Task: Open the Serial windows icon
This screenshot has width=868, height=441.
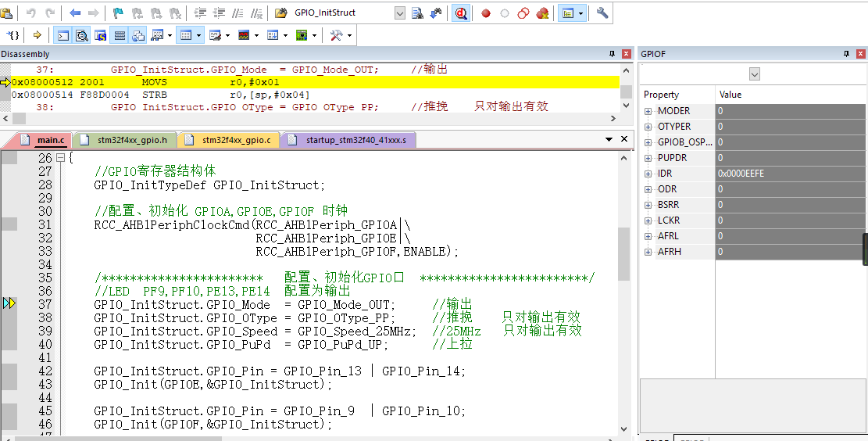Action: click(x=216, y=35)
